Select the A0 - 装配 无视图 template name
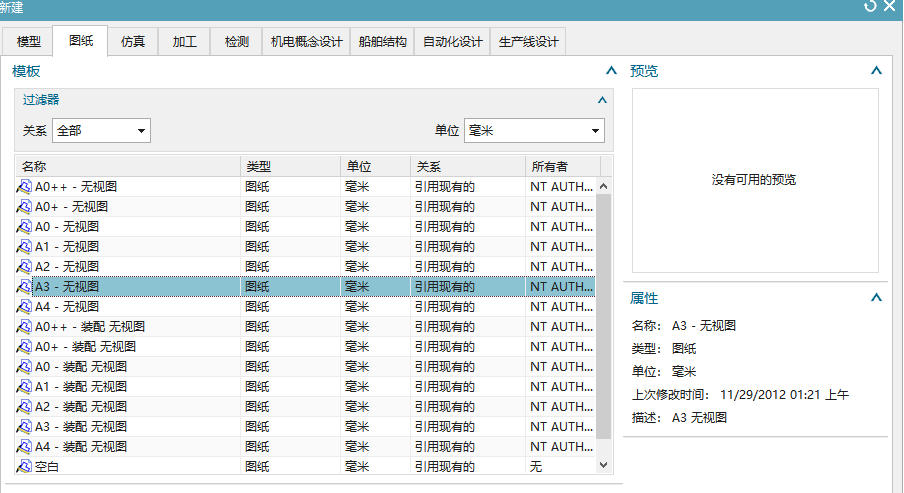This screenshot has height=493, width=904. [x=81, y=367]
